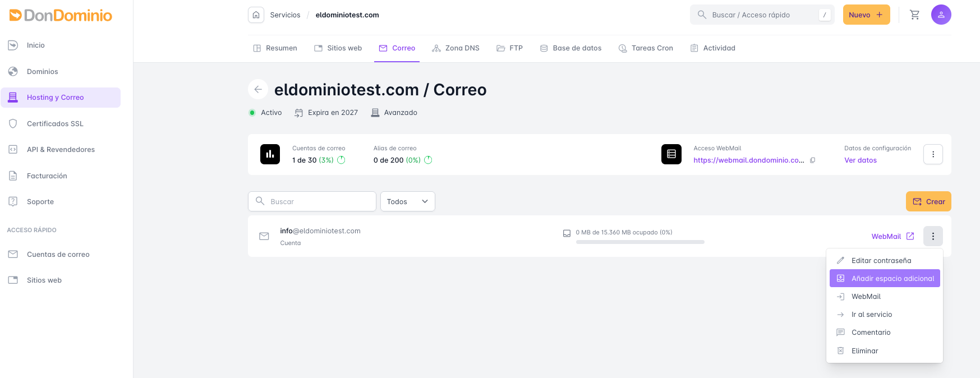Select Añadir espacio adicional menu option
Image resolution: width=980 pixels, height=378 pixels.
coord(885,278)
